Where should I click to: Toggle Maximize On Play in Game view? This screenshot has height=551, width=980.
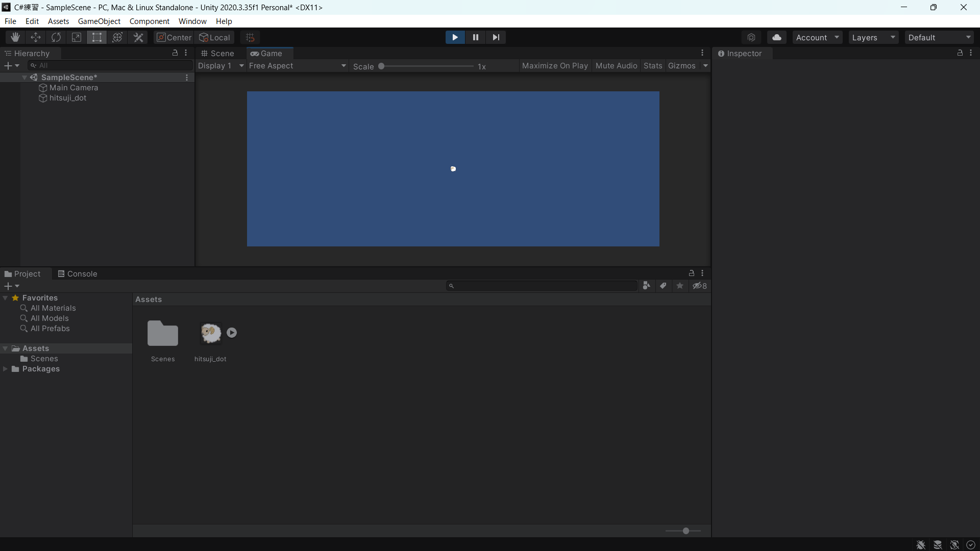pos(555,65)
